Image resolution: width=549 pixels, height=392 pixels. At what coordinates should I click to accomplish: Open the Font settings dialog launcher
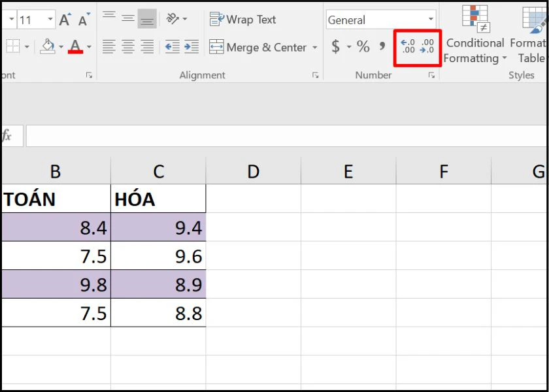(x=90, y=75)
